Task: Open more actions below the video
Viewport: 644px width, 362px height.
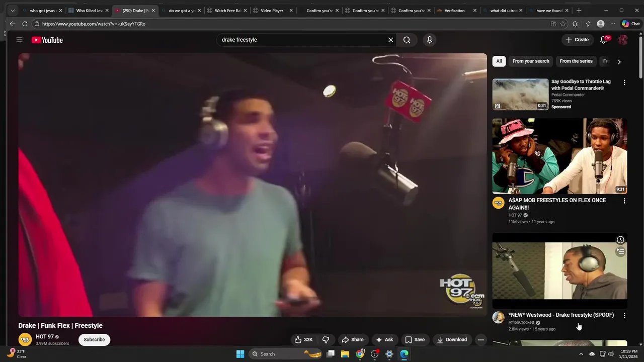Action: tap(481, 340)
